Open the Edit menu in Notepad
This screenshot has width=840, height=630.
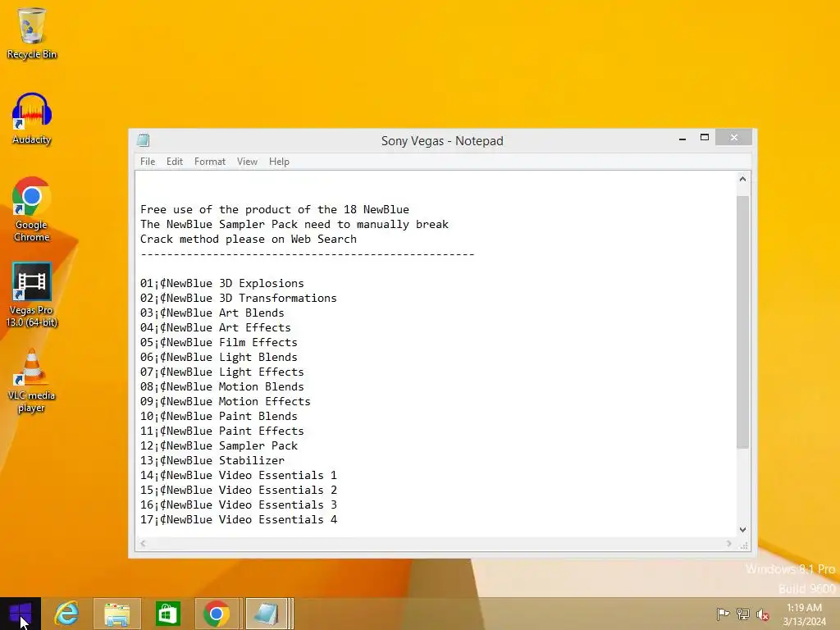(175, 162)
